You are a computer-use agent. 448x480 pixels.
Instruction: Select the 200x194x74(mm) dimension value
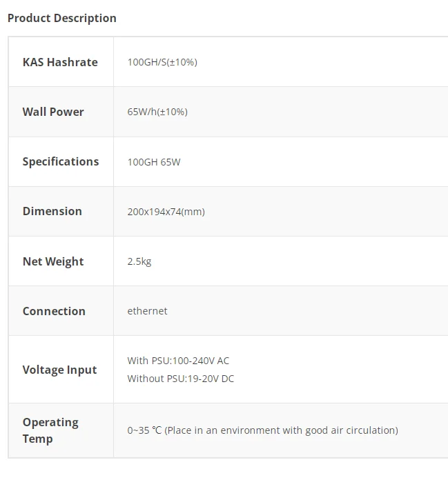pos(166,212)
